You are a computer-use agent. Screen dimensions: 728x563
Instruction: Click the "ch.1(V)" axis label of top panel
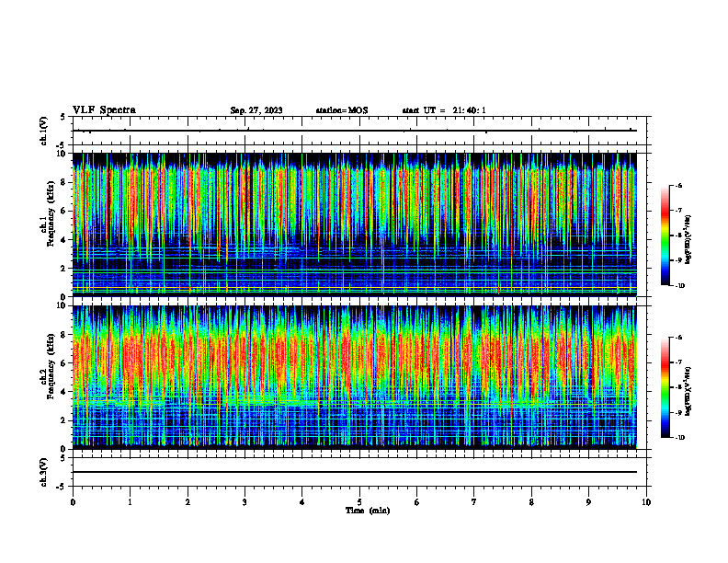[x=44, y=131]
